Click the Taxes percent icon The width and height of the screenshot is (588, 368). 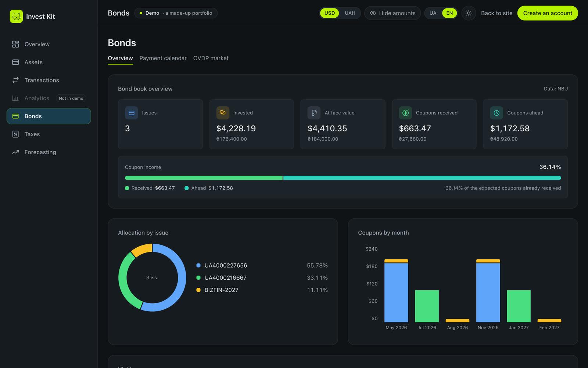tap(15, 134)
